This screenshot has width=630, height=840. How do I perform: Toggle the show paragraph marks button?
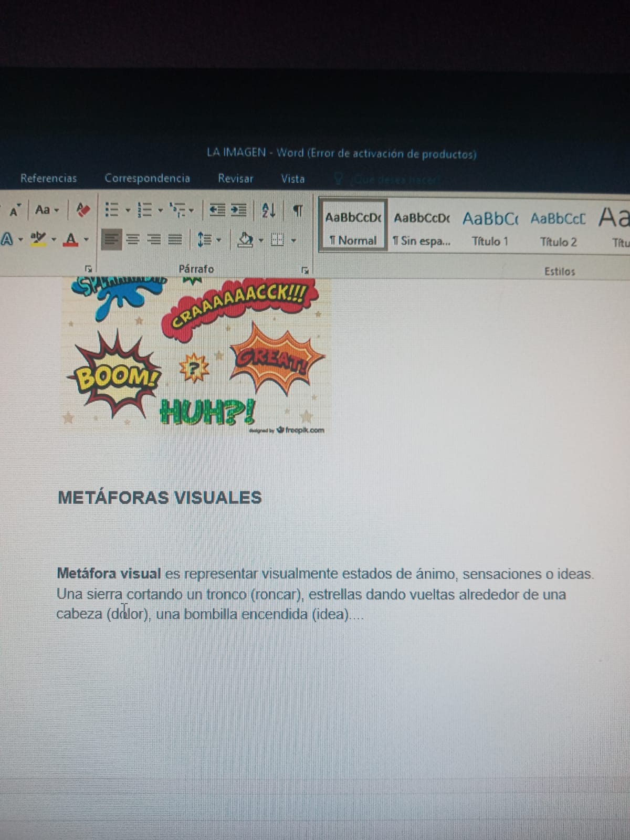(297, 211)
